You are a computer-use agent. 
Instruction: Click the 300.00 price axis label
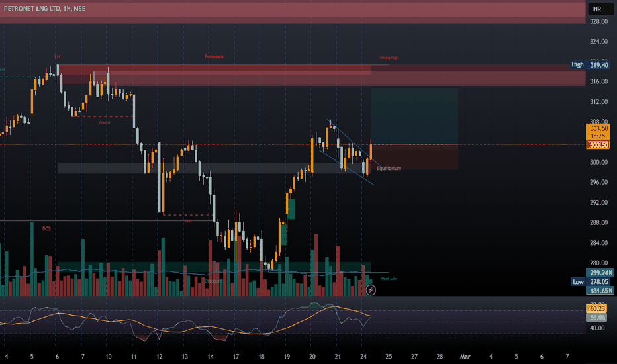[x=598, y=162]
